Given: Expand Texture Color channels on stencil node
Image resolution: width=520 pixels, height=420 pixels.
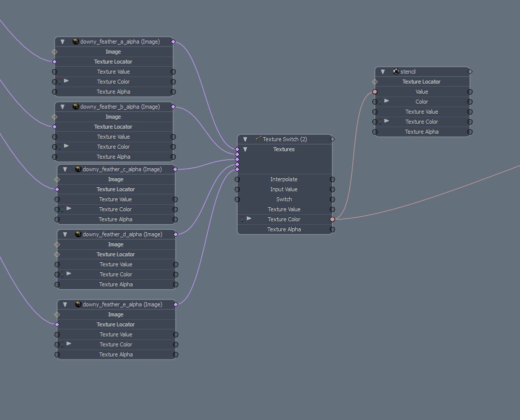Looking at the screenshot, I should pyautogui.click(x=387, y=121).
